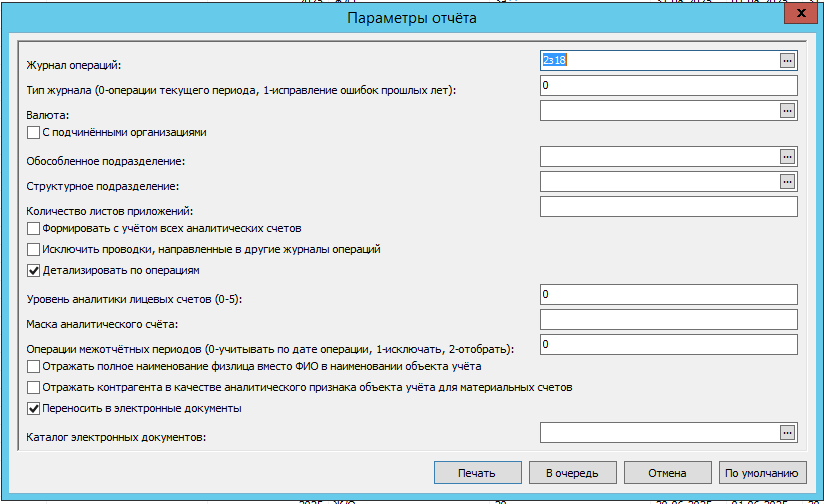Check Отражать контрагента в качестве аналитического признака

[34, 387]
